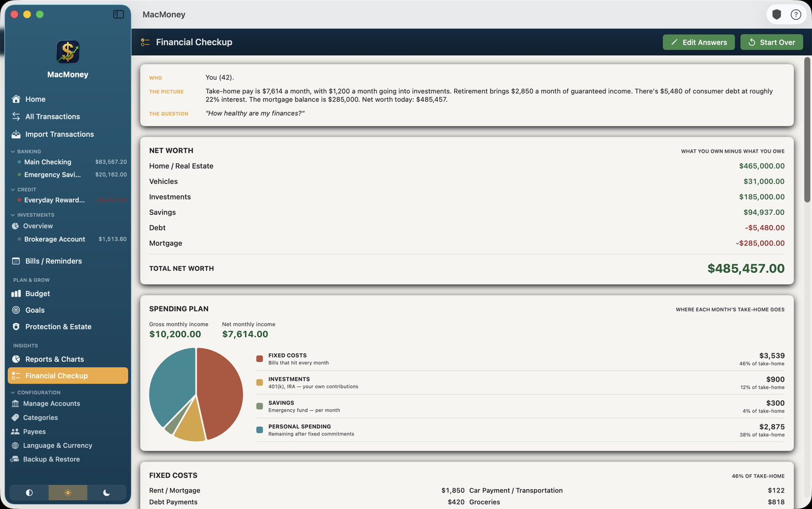Click the Savings $94,937.00 value
Image resolution: width=812 pixels, height=509 pixels.
click(764, 213)
